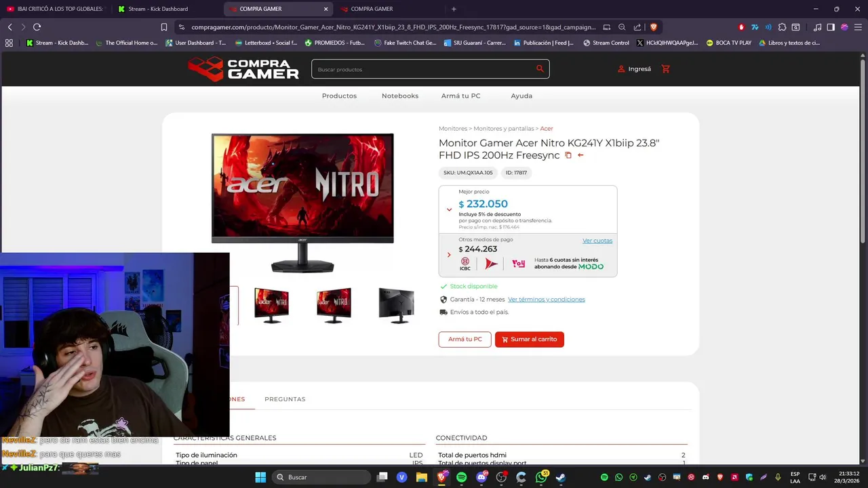
Task: Select the rear-view monitor thumbnail
Action: point(396,305)
